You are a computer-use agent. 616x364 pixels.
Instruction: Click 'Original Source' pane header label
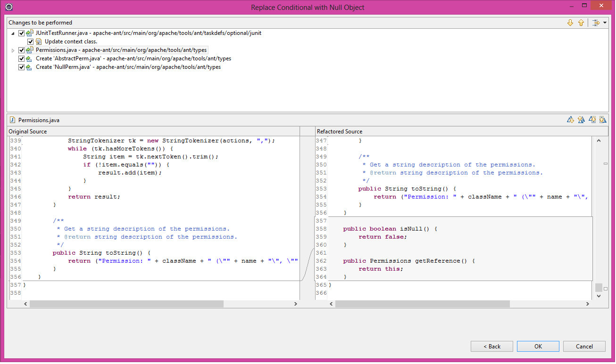click(28, 131)
